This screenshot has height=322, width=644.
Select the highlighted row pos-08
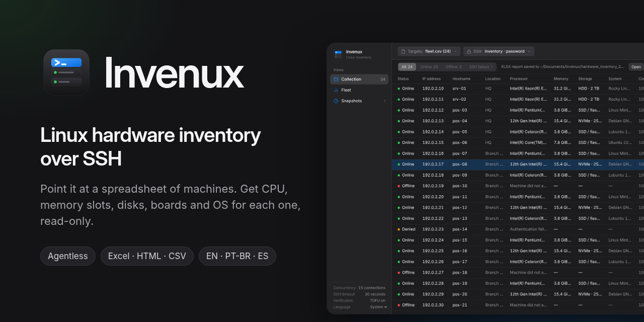point(518,164)
